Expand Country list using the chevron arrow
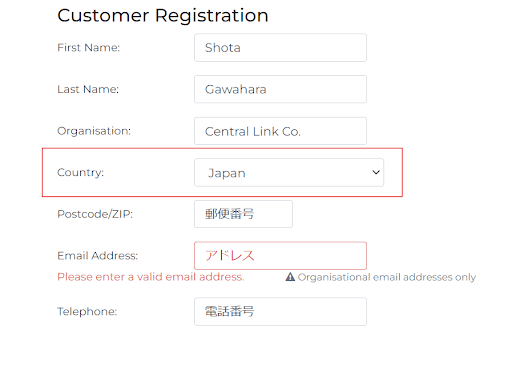 click(x=376, y=172)
